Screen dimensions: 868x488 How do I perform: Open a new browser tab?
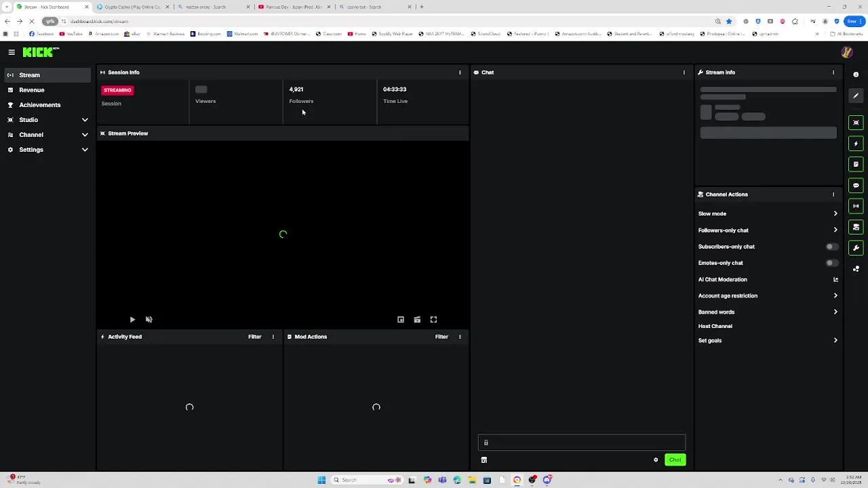[x=422, y=7]
